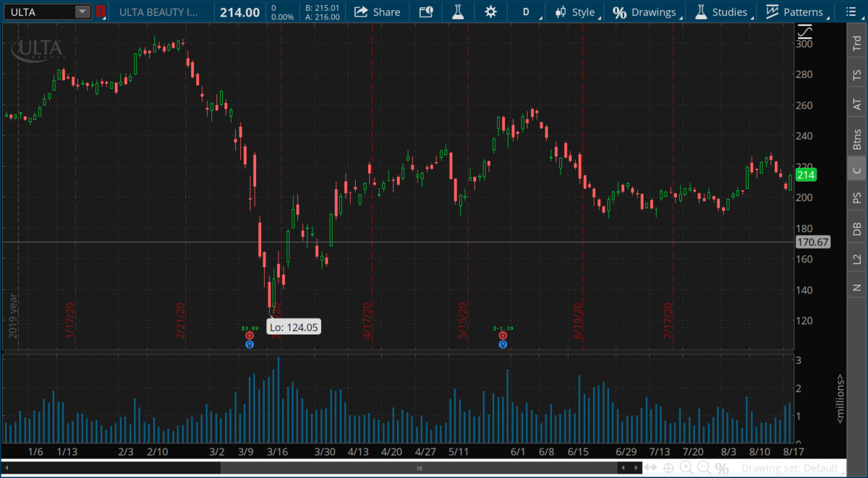Open the Studies menu
This screenshot has height=478, width=868.
[721, 12]
